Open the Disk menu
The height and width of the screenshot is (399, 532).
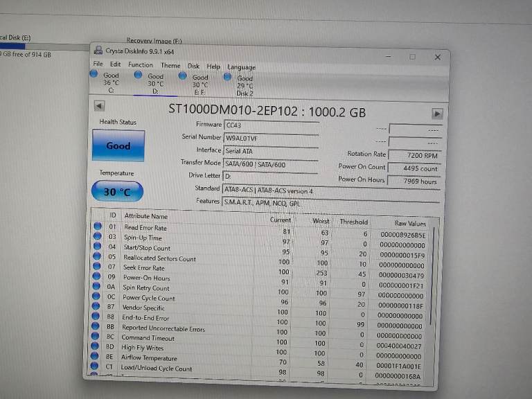pos(193,66)
